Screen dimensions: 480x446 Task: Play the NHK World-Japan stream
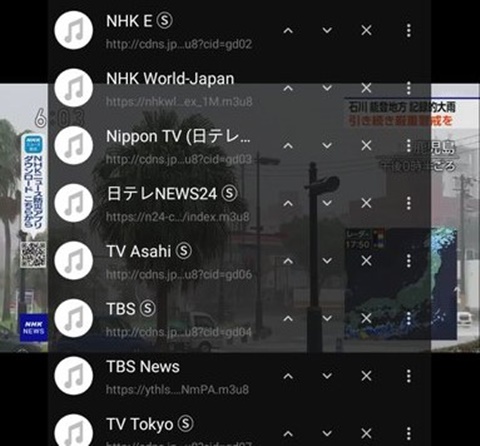point(170,79)
